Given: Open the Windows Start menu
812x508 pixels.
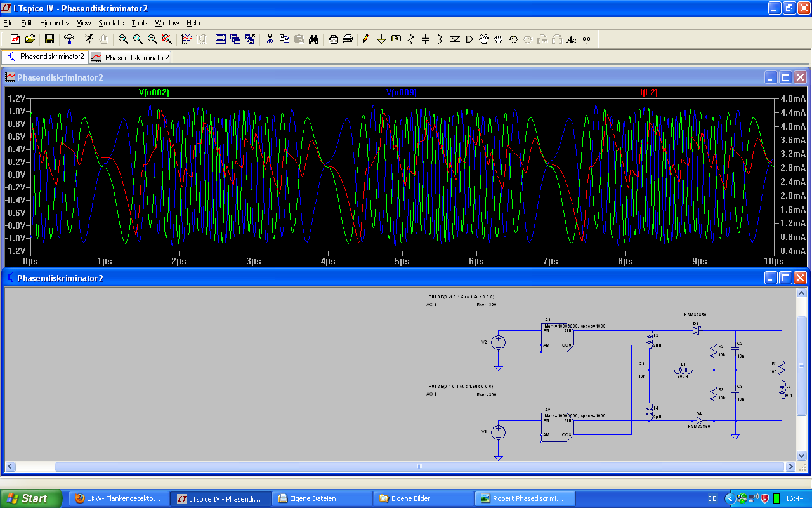Looking at the screenshot, I should point(30,498).
